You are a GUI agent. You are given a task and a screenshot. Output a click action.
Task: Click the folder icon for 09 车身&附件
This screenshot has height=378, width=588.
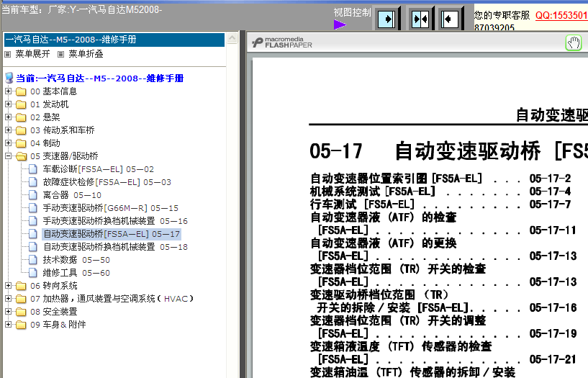(21, 325)
